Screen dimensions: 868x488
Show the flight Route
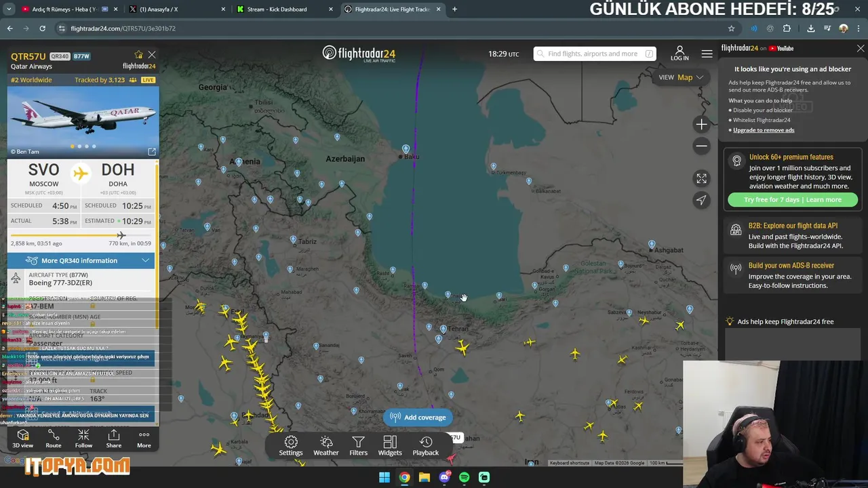pos(54,439)
